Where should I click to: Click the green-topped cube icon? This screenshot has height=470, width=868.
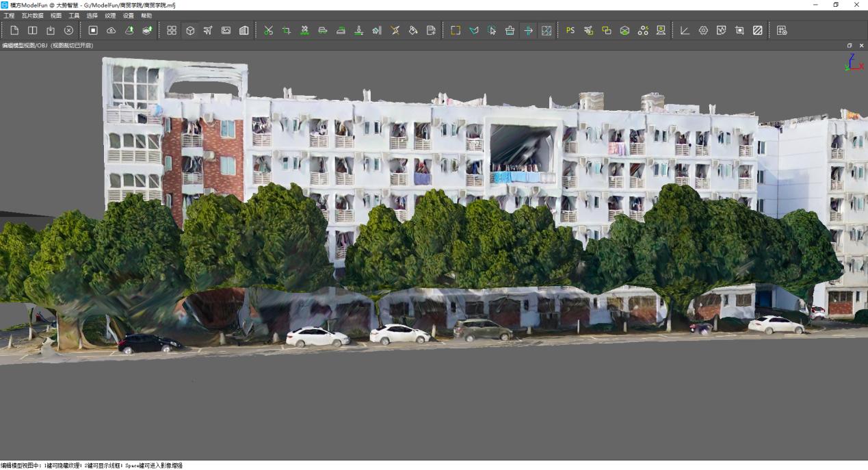pyautogui.click(x=624, y=30)
